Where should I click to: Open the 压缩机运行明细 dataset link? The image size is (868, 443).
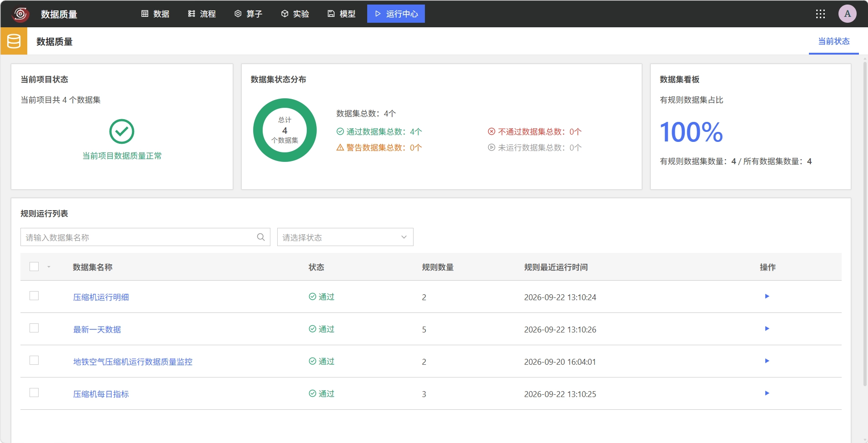[x=101, y=297]
